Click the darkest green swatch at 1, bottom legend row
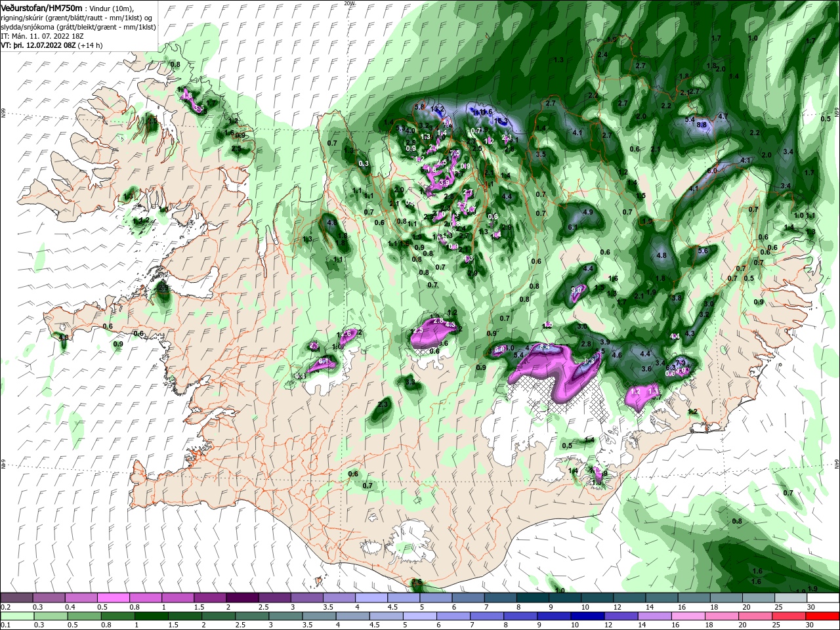 click(x=152, y=616)
